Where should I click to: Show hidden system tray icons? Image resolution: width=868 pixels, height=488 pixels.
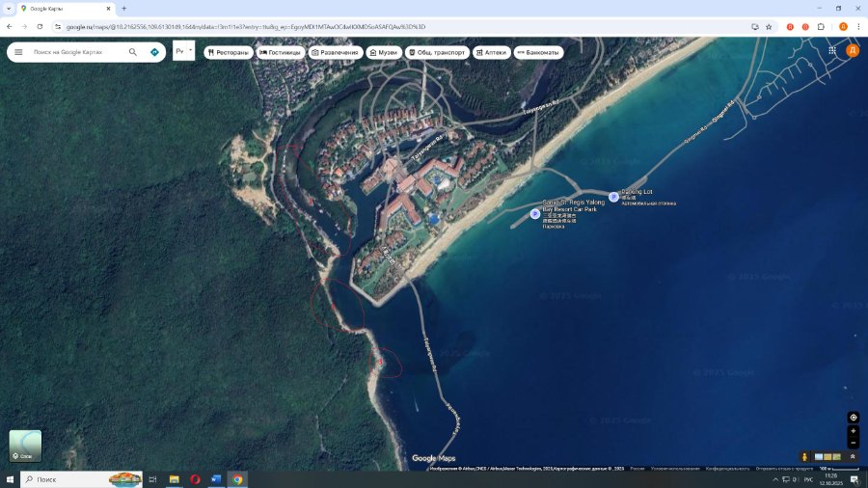click(x=775, y=479)
